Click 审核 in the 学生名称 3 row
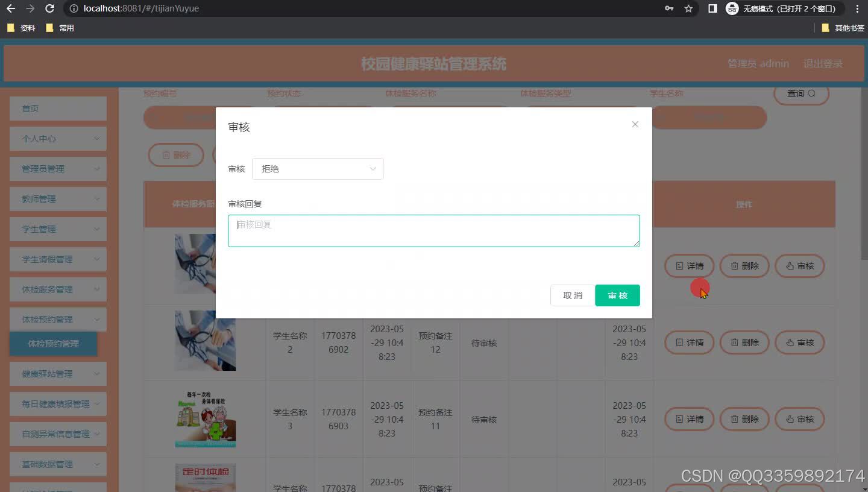The width and height of the screenshot is (868, 492). point(800,419)
